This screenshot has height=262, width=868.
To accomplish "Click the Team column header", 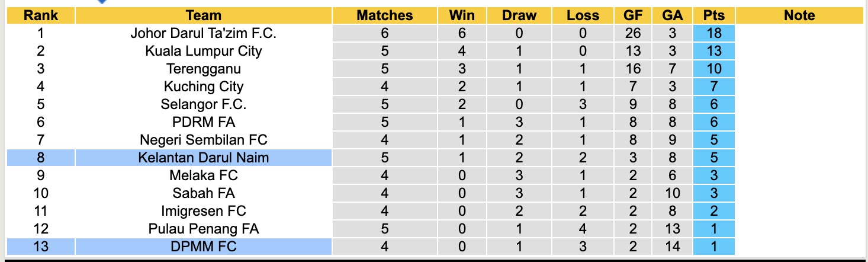I will tap(203, 16).
